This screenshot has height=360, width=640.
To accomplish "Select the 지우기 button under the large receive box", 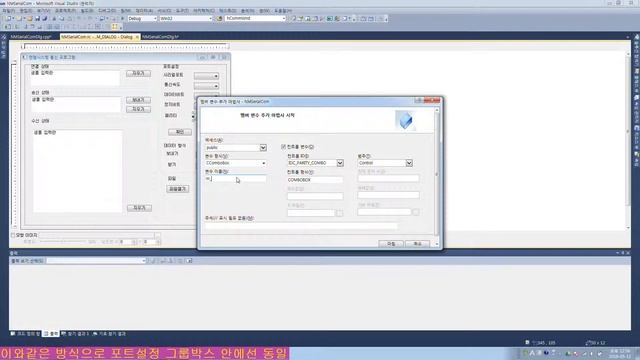I will point(139,208).
